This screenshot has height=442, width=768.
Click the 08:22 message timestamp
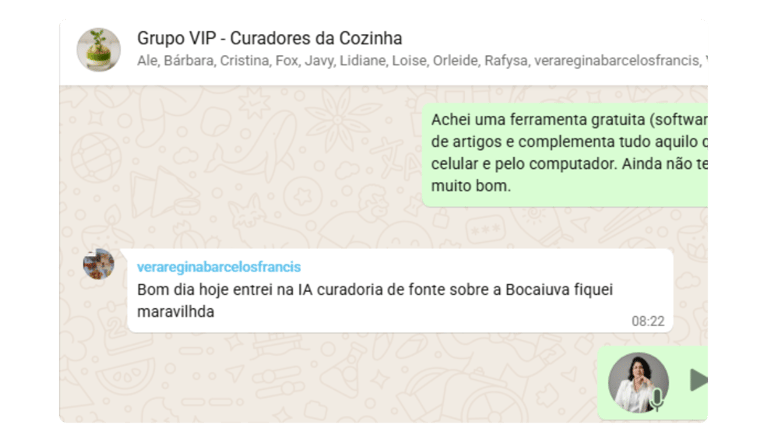[x=648, y=321]
